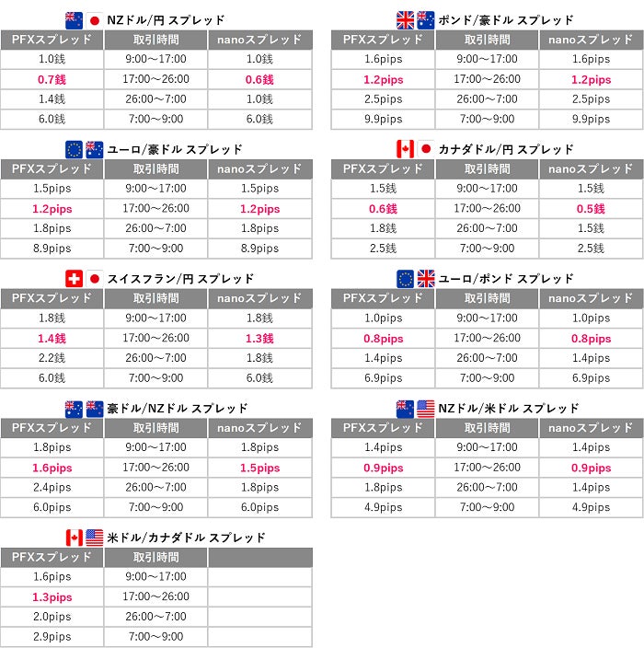This screenshot has width=644, height=648.
Task: Click pink 1.3pips cell in 米ドル/カナダドル table
Action: click(52, 597)
